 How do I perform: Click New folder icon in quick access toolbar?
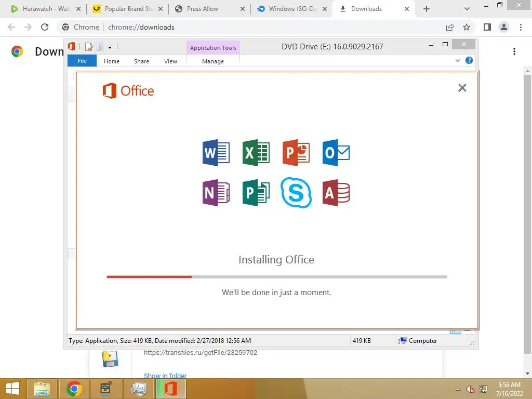pos(100,47)
